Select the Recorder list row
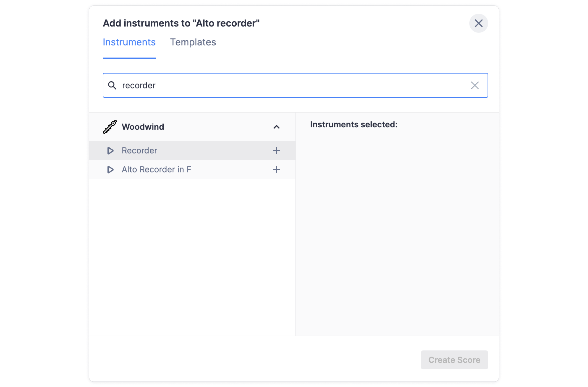This screenshot has width=588, height=387. pos(192,150)
